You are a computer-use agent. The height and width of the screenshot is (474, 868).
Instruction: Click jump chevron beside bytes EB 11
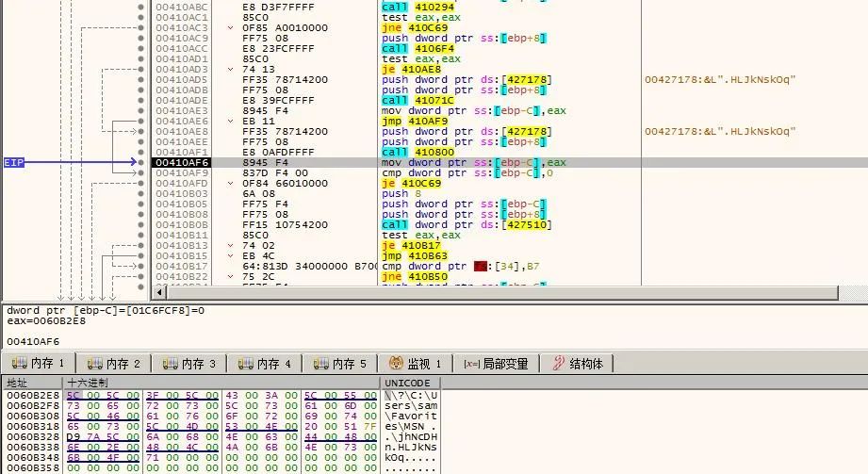point(232,122)
